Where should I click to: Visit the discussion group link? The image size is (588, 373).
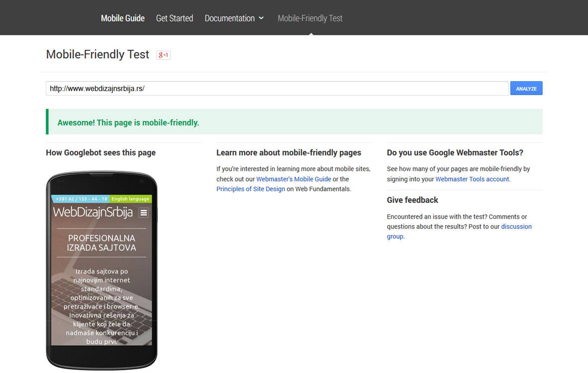tap(516, 227)
